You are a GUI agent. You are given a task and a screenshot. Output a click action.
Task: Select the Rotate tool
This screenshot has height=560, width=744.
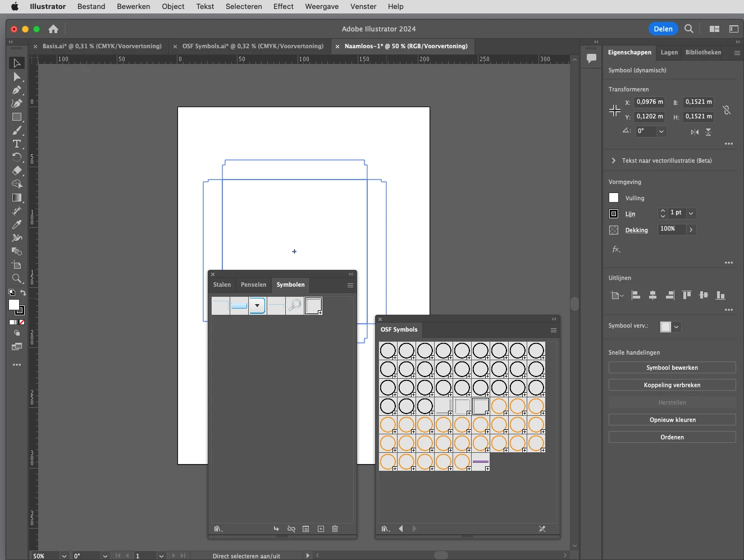point(17,158)
